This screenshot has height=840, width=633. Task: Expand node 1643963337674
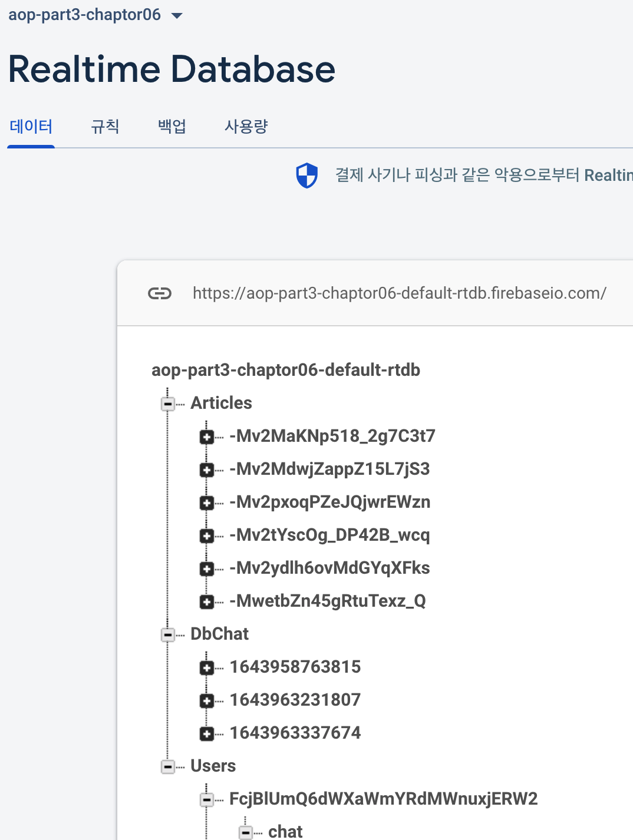tap(207, 734)
